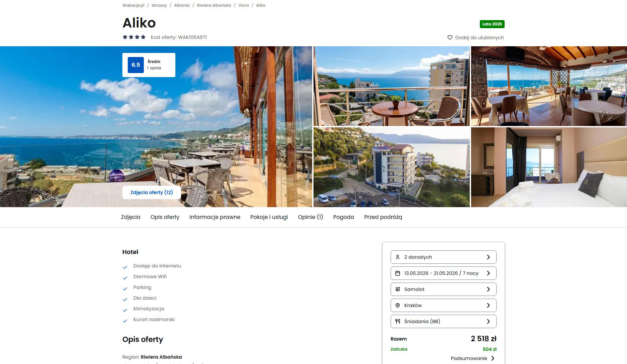The image size is (627, 364).
Task: Open the hotel bedroom photo thumbnail
Action: coord(549,167)
